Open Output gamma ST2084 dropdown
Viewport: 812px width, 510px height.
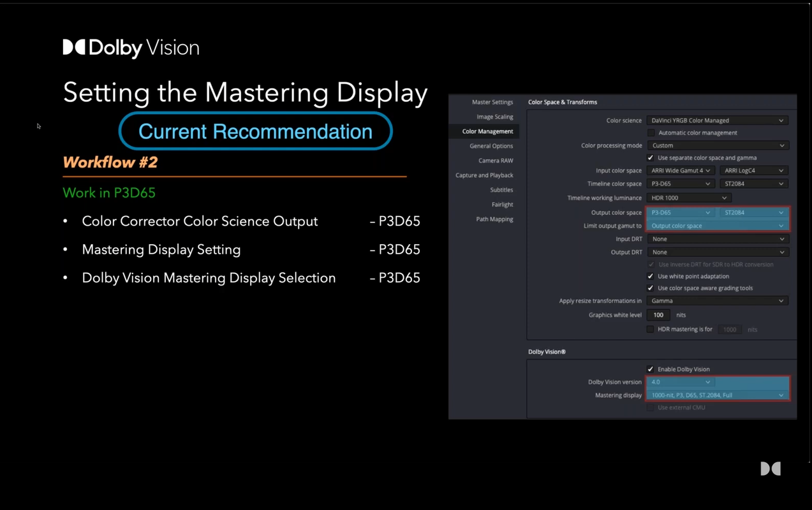click(x=754, y=212)
